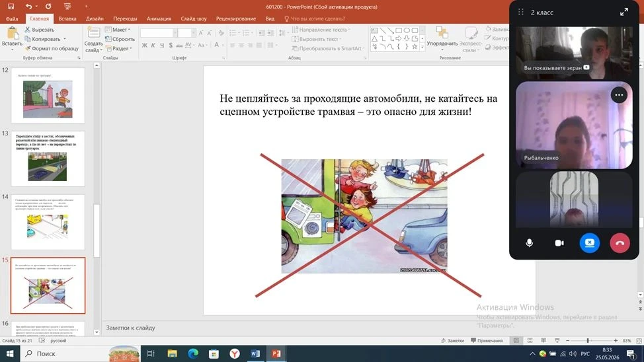Switch to the Рецензирование tab
Viewport: 644px width, 362px height.
pos(236,18)
